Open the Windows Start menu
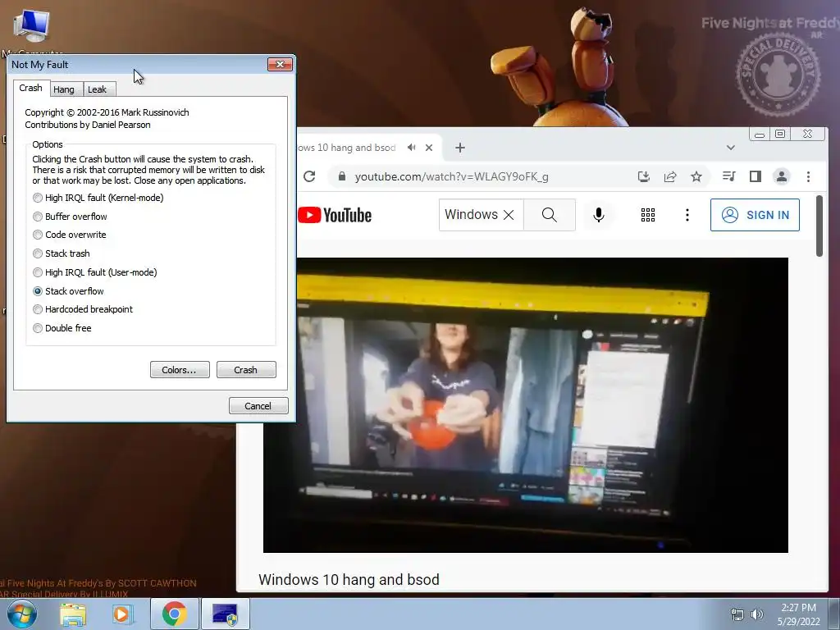The width and height of the screenshot is (840, 630). click(x=22, y=614)
